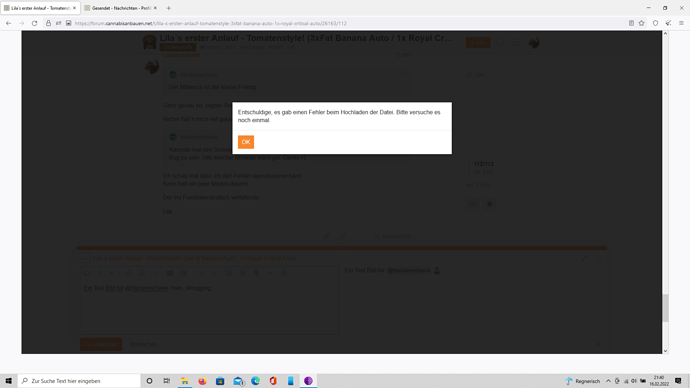690x388 pixels.
Task: Open the blue phone app on the taskbar
Action: 290,381
